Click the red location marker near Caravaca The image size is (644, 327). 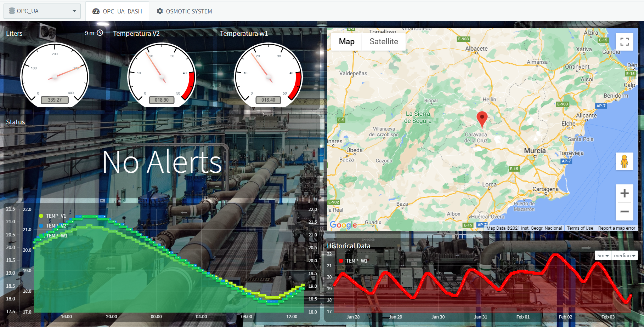(482, 119)
